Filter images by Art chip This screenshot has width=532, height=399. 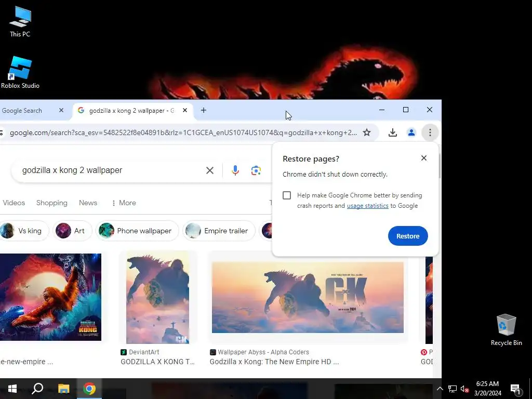click(72, 231)
